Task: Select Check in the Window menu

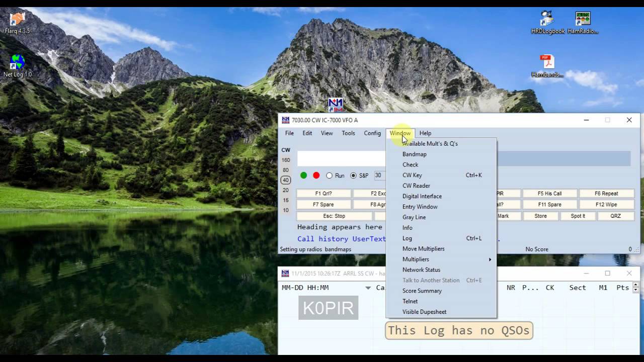Action: click(x=441, y=165)
